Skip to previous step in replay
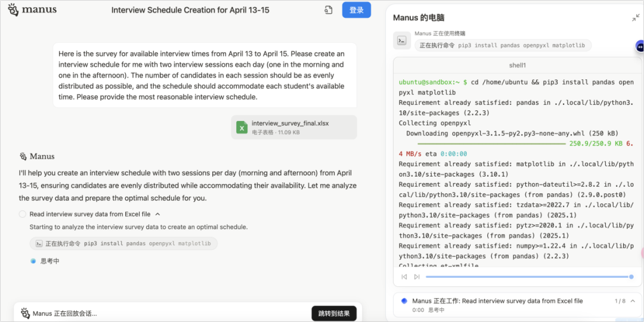644x322 pixels. [x=404, y=277]
